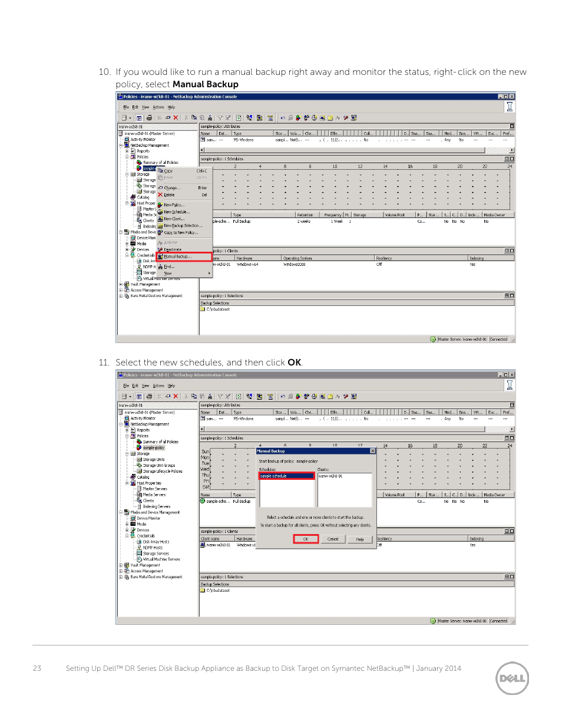Click Attributes pane scrollbar right arrow, step 10 screenshot
Screen dimensions: 562x728
coord(511,150)
